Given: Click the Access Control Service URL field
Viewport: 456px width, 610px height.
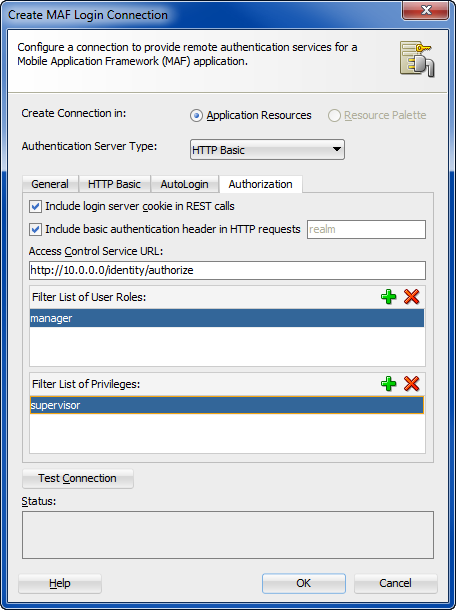Looking at the screenshot, I should pos(227,270).
